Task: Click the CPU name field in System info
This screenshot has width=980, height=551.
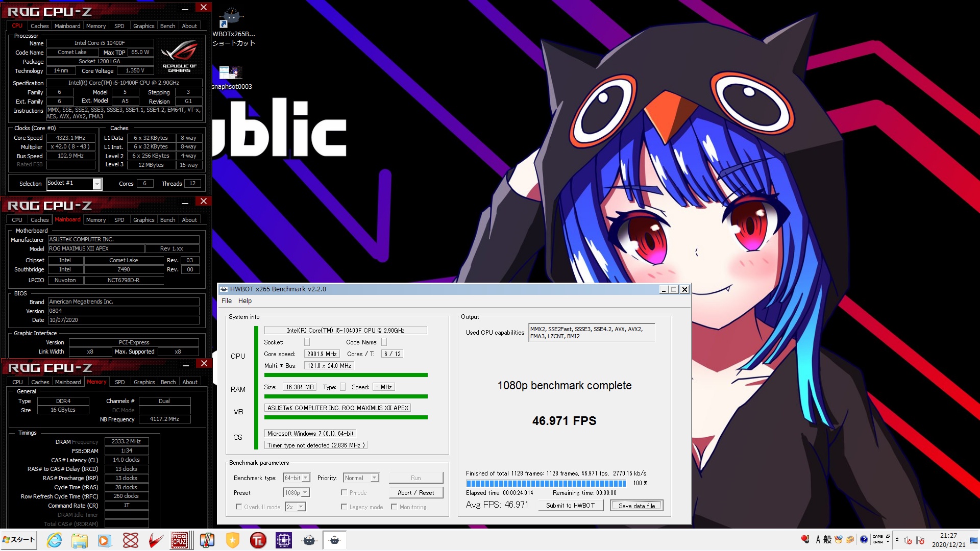Action: [346, 330]
